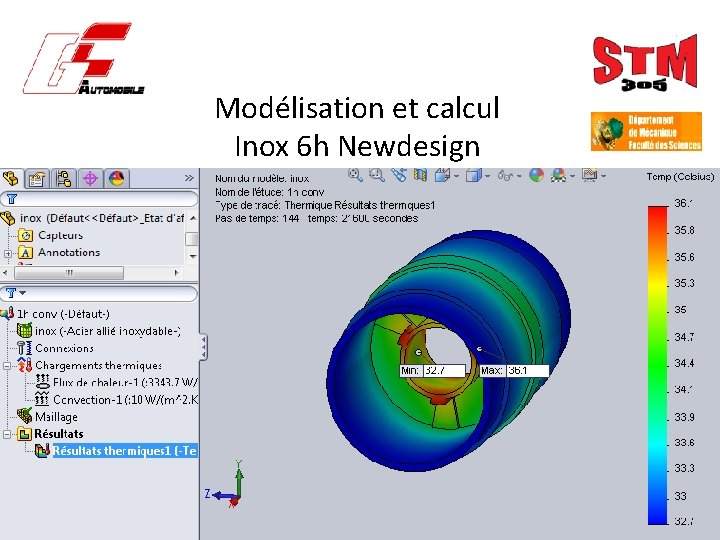Click the Maillage mesh icon
Image resolution: width=720 pixels, height=540 pixels.
tap(24, 416)
